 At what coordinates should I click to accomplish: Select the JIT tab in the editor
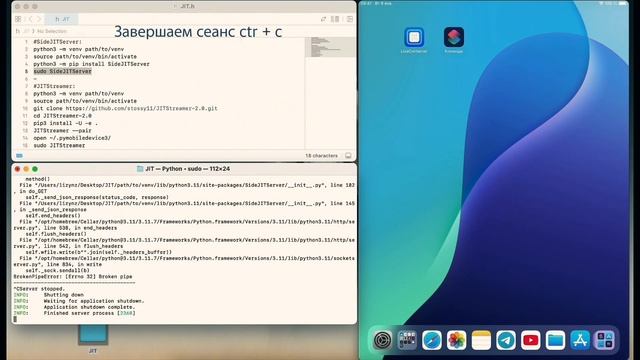[x=62, y=19]
